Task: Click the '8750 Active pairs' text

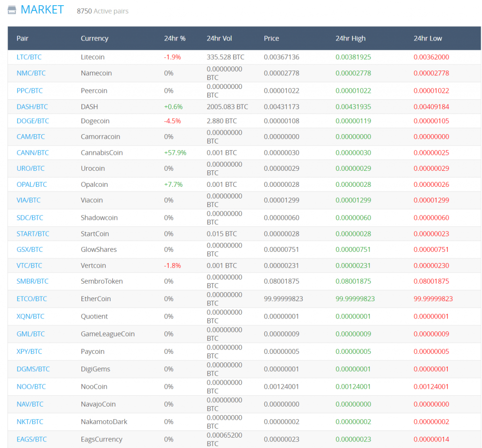Action: (103, 11)
